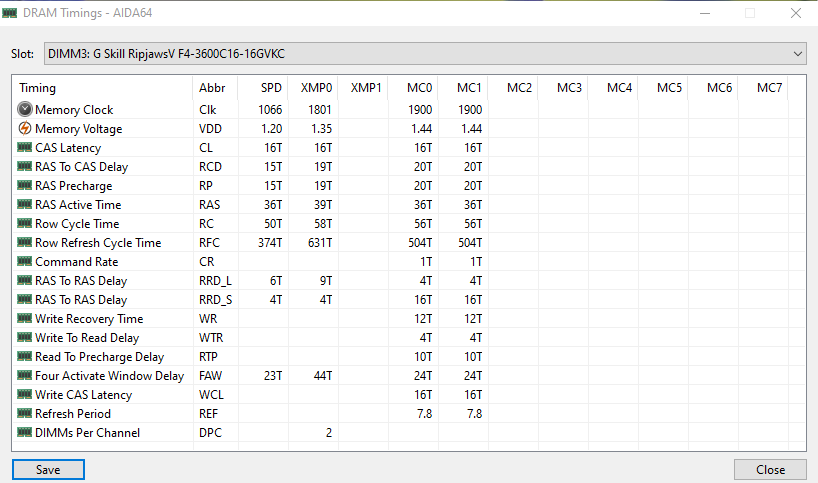Select the Write Recovery Time label
Screen dimensions: 818x483
89,319
